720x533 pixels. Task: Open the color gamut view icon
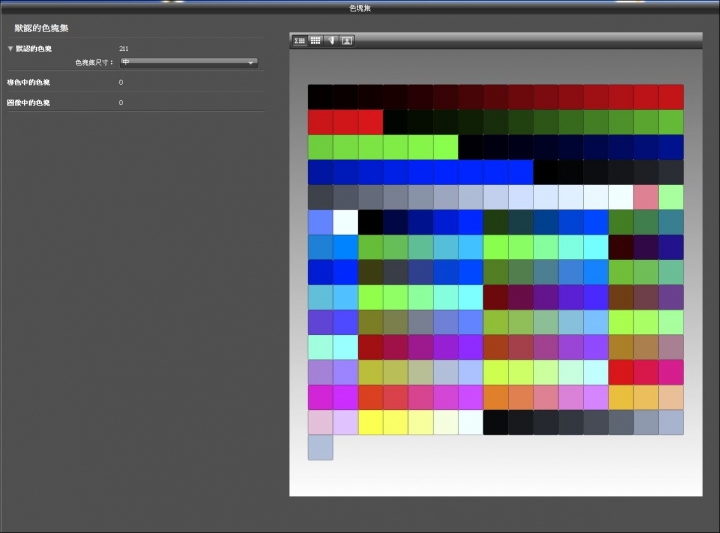[x=331, y=41]
